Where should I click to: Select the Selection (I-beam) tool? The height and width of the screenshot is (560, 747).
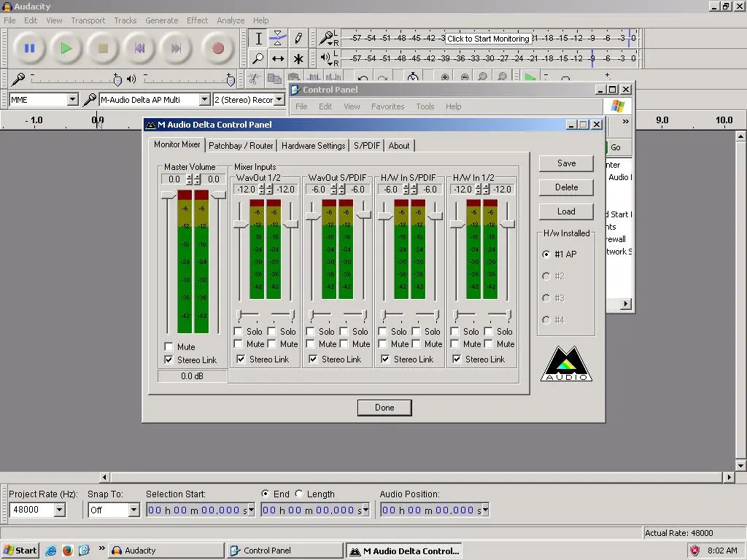coord(258,38)
